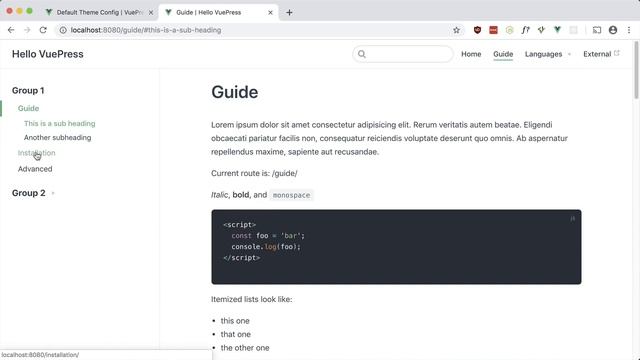
Task: Open the Vue devtools extension icon
Action: pos(557,30)
